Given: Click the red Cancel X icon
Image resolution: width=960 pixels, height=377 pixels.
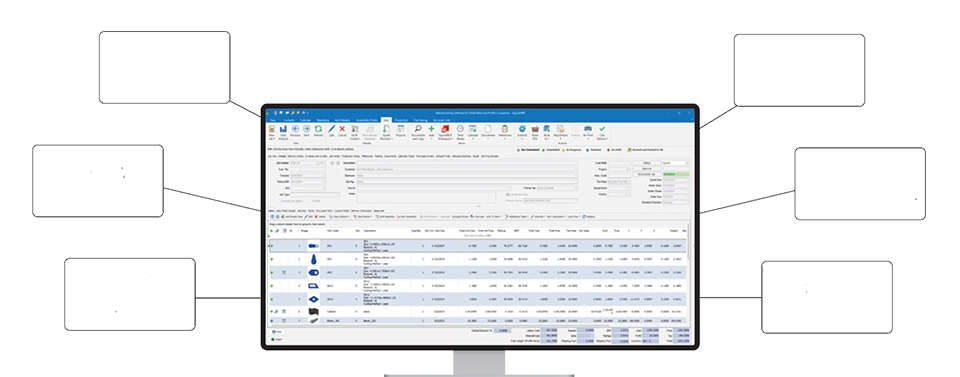Looking at the screenshot, I should [343, 129].
